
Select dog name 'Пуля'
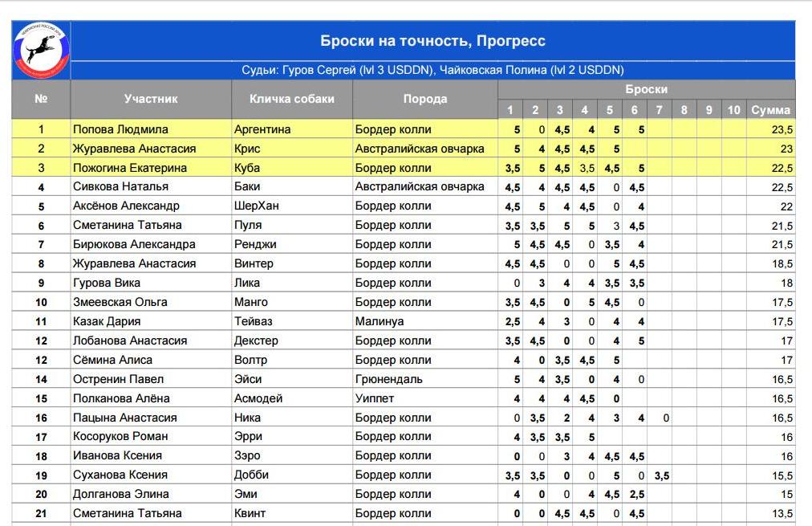click(248, 226)
